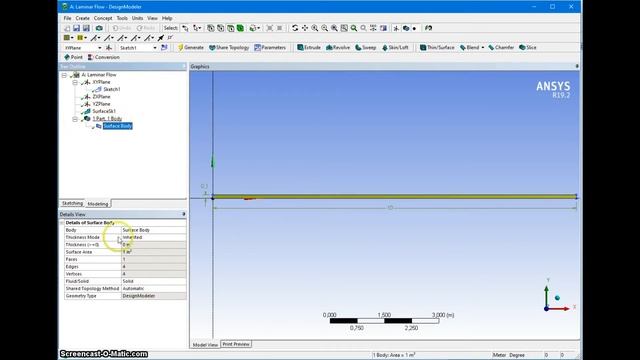Click the Point tool
This screenshot has width=640, height=360.
click(73, 58)
